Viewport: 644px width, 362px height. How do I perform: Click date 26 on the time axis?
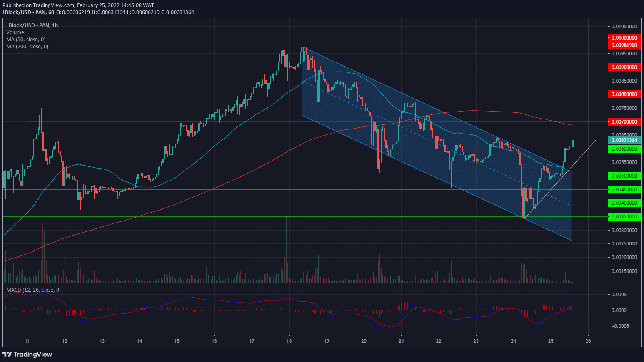pos(588,341)
